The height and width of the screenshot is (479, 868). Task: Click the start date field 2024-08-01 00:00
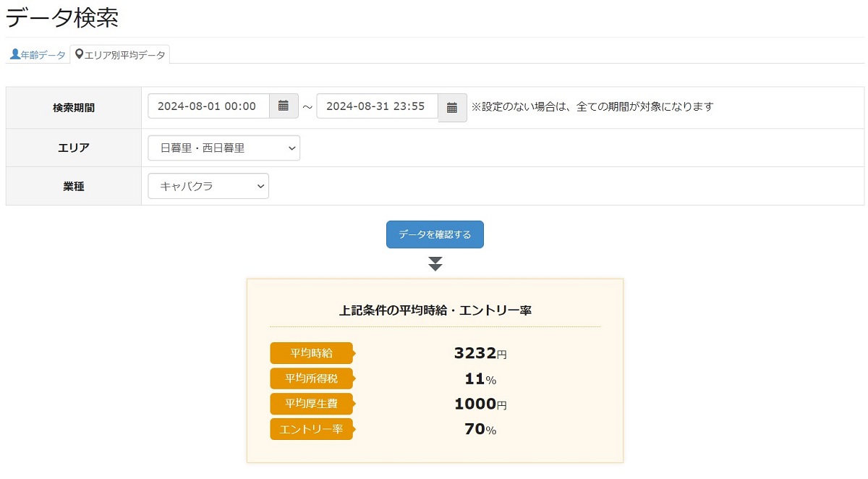coord(208,106)
